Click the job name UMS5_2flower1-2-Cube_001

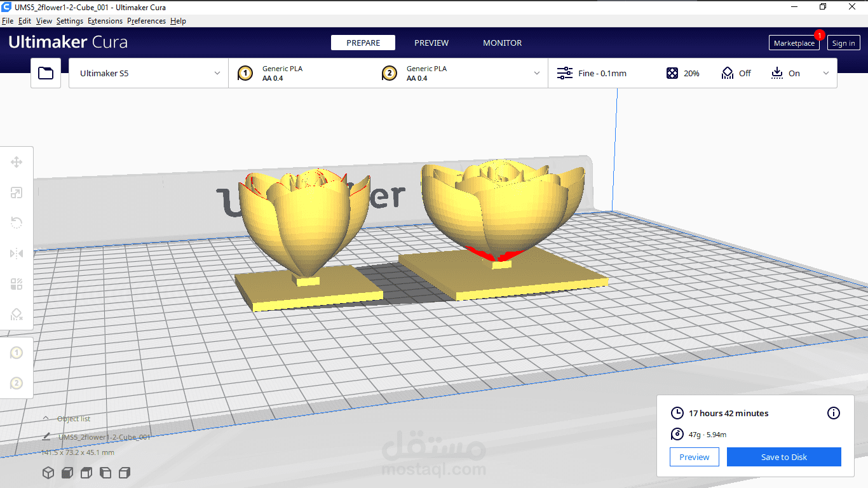104,437
